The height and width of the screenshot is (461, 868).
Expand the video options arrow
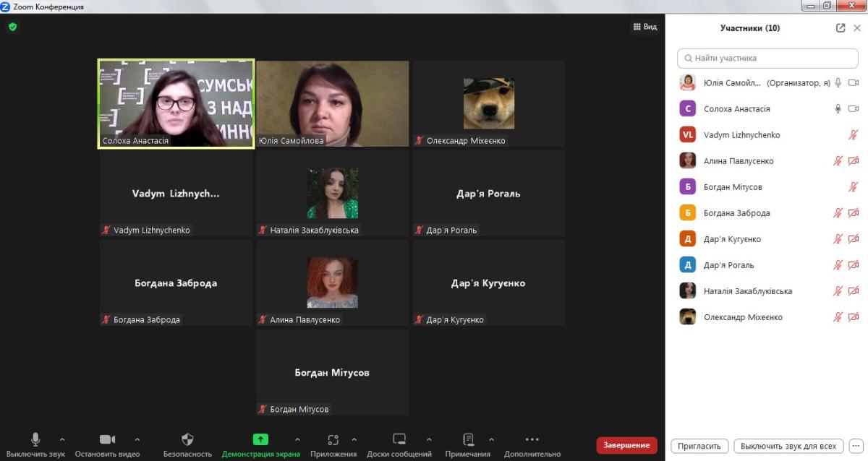pos(137,439)
